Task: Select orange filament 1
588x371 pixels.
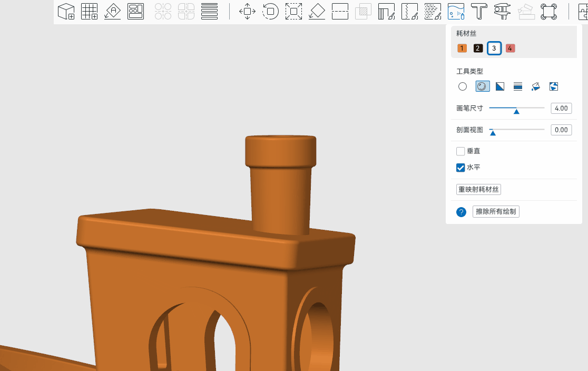Action: (462, 48)
